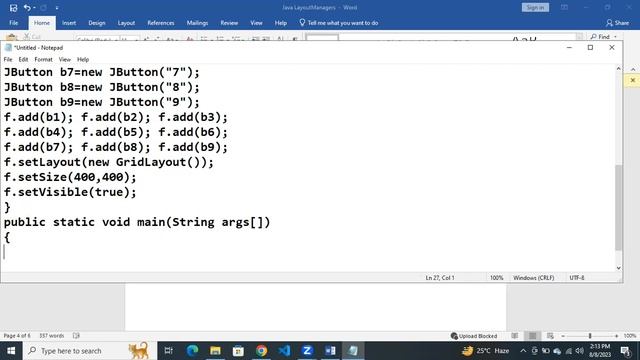Image resolution: width=640 pixels, height=360 pixels.
Task: Click Windows (CRLF) in Notepad status bar
Action: click(533, 278)
